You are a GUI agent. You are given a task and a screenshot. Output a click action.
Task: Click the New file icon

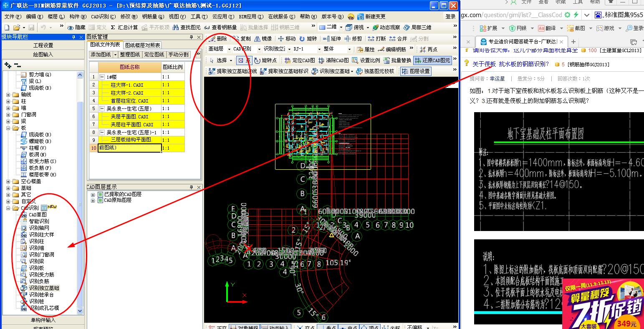coord(6,28)
